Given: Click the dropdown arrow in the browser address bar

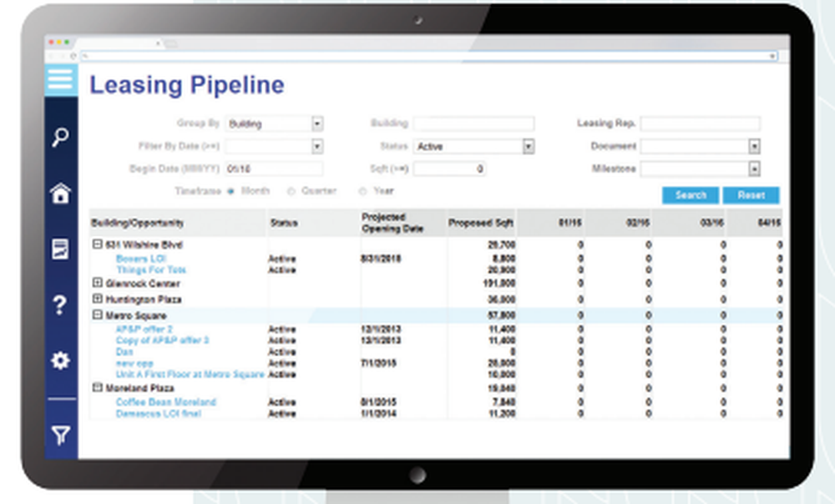Looking at the screenshot, I should pos(772,57).
